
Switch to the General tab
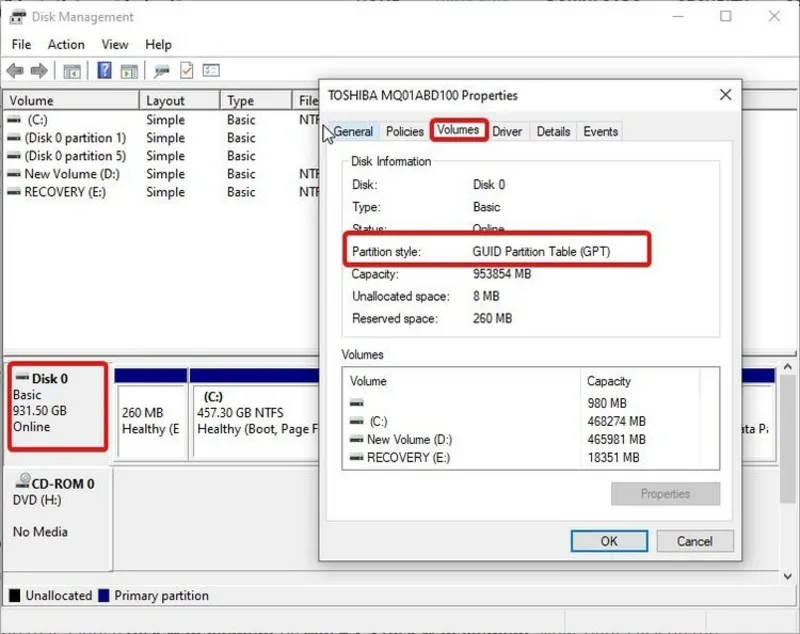pos(352,131)
